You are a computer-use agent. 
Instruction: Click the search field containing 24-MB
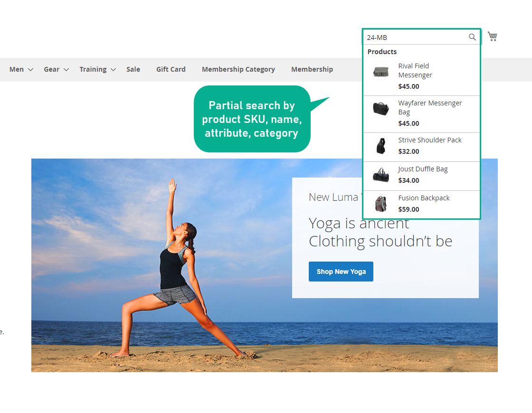click(421, 38)
